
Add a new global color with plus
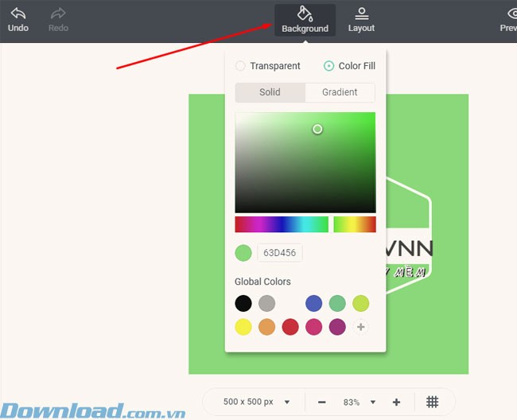coord(360,327)
